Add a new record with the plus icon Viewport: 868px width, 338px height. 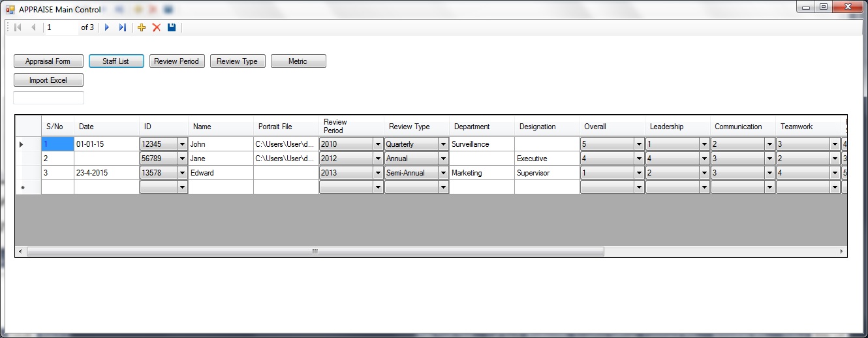(x=142, y=27)
